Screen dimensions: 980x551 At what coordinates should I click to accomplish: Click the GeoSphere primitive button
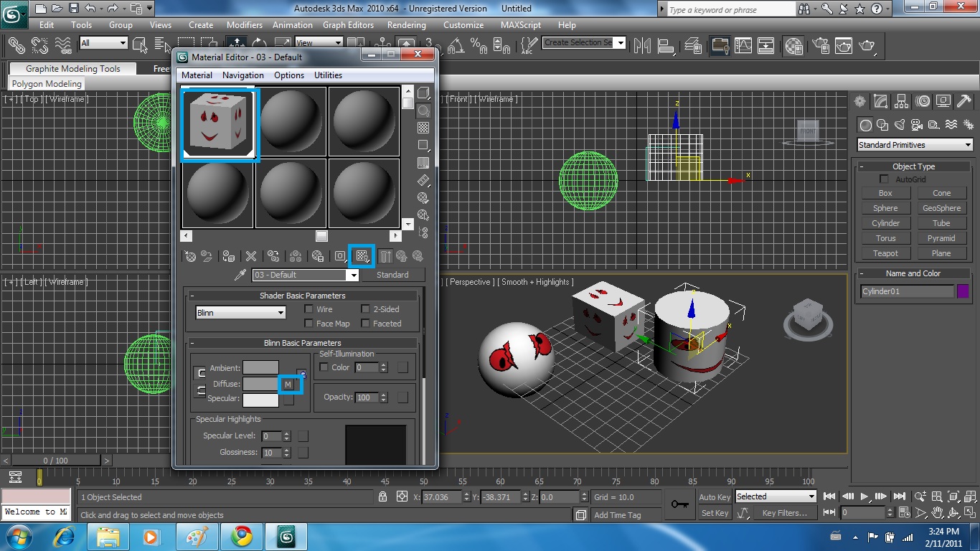(941, 208)
